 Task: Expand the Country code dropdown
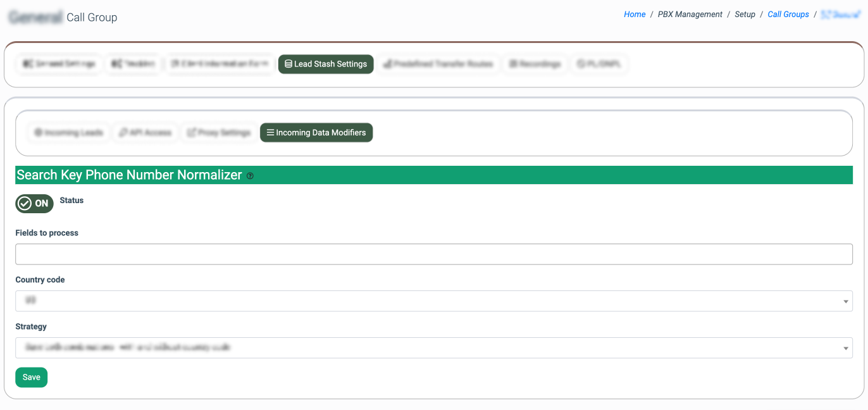point(433,301)
